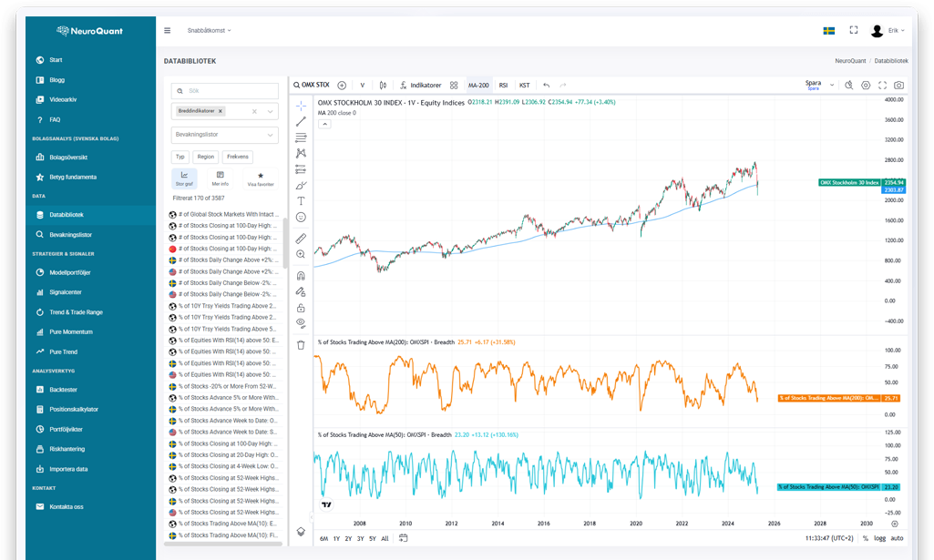Open the Erik user account menu
The width and height of the screenshot is (934, 560).
click(x=888, y=30)
